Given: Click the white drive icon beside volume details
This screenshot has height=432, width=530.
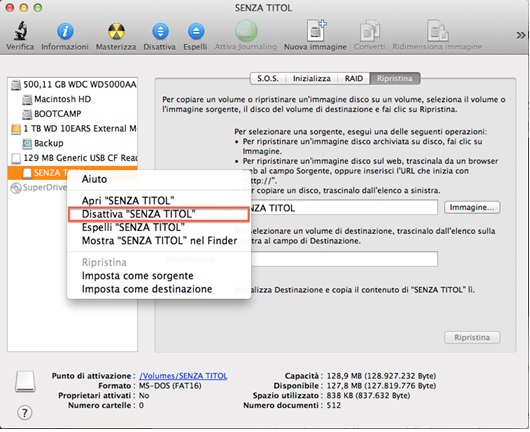Looking at the screenshot, I should [x=25, y=382].
